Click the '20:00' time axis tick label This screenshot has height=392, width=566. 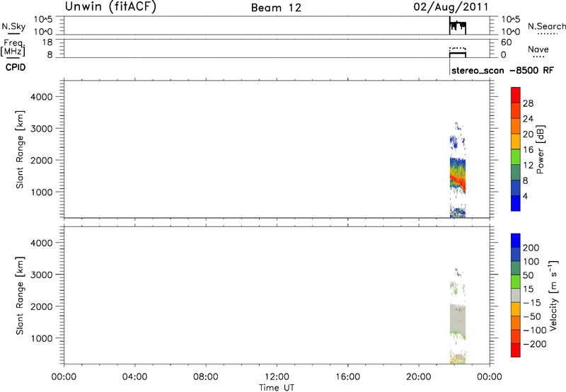419,377
